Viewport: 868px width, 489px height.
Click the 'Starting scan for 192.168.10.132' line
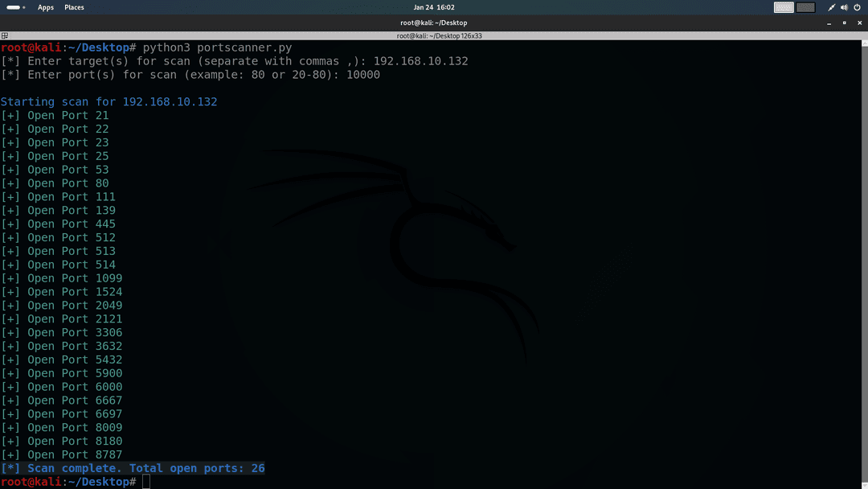108,102
